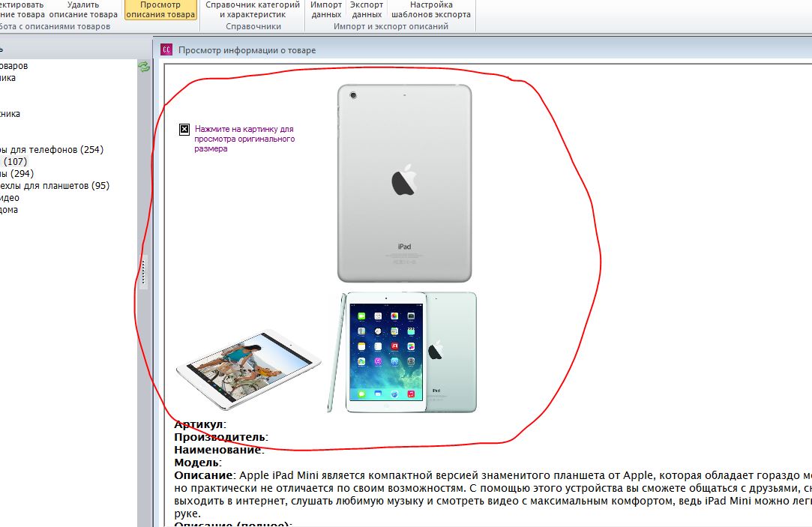Open the large iPad back view image
Image resolution: width=812 pixels, height=527 pixels.
pos(404,183)
